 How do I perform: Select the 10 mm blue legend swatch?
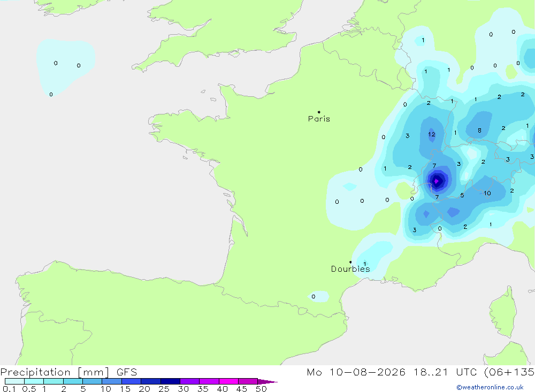(x=112, y=381)
